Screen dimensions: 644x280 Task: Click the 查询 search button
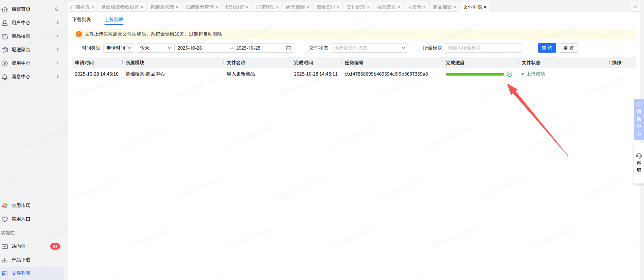click(547, 48)
